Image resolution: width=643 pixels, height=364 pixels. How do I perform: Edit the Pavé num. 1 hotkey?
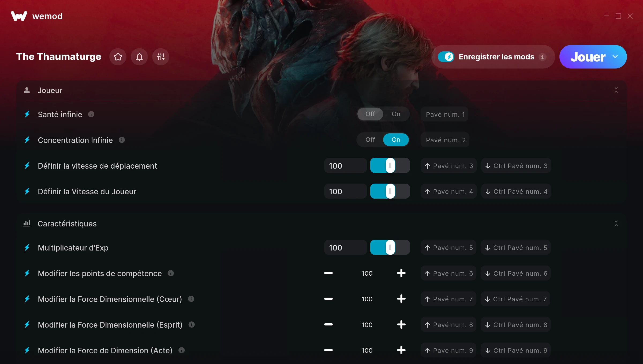coord(445,114)
